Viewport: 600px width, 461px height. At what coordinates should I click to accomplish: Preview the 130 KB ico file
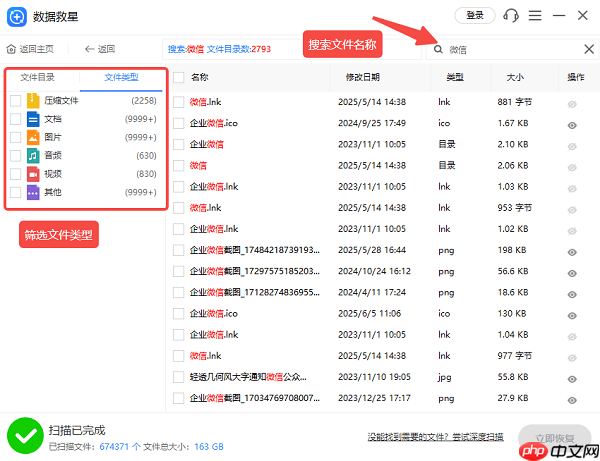(572, 316)
